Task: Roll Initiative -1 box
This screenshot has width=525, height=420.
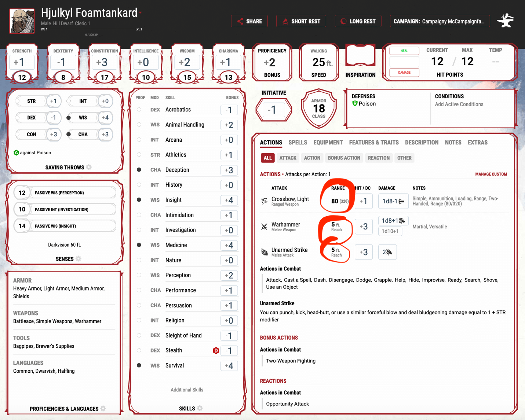Action: coord(274,110)
